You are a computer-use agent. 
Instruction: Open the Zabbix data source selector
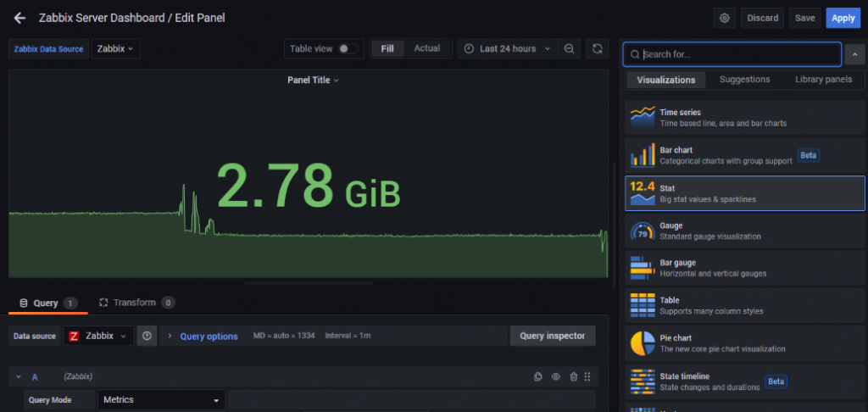[x=98, y=337]
